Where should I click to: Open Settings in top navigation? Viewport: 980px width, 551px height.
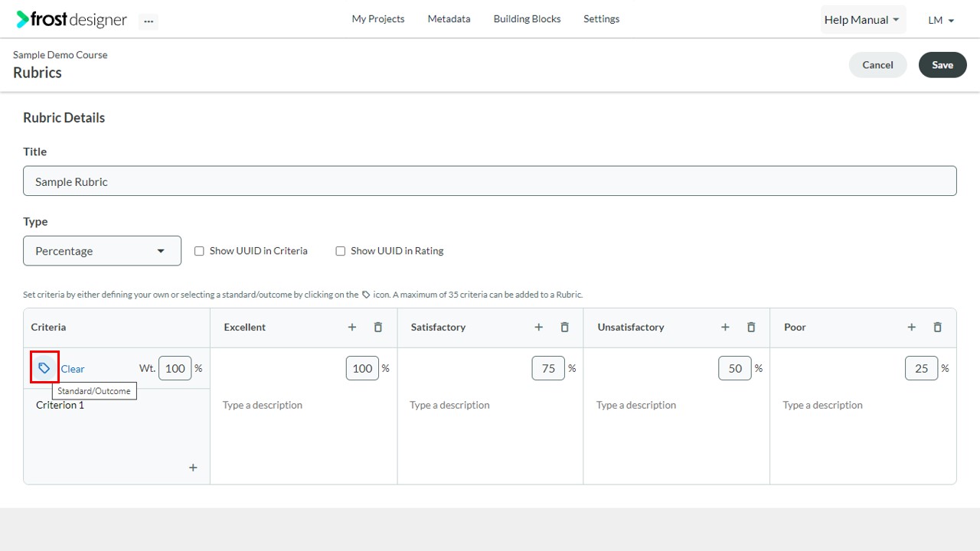tap(602, 19)
